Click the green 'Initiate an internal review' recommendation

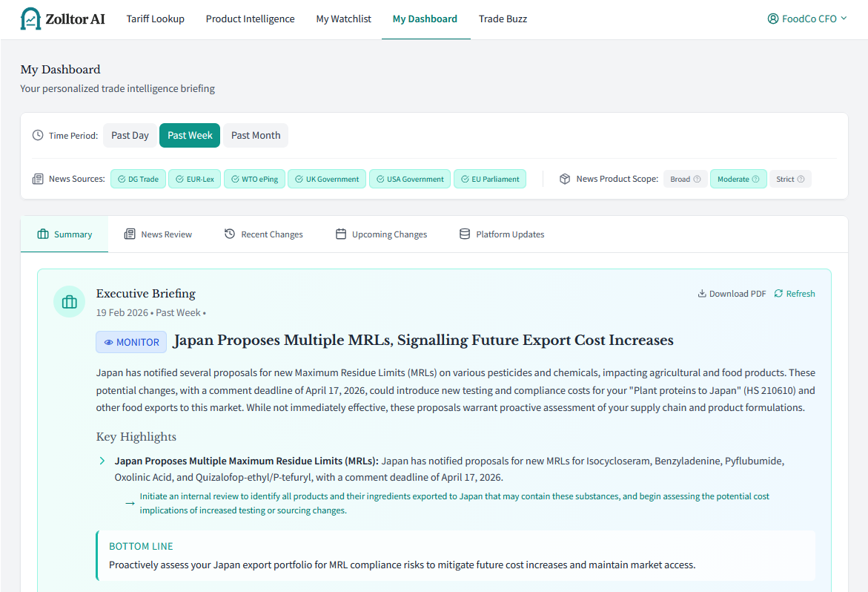(x=454, y=504)
